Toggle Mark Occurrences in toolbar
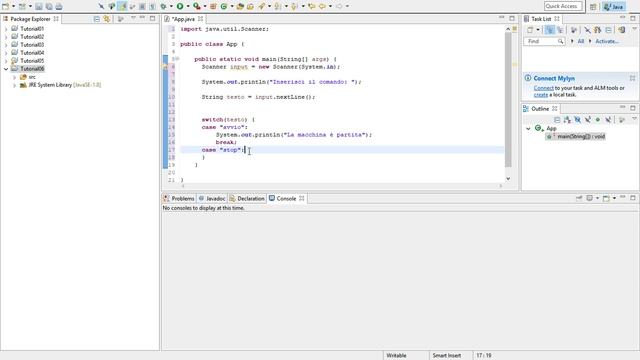640x360 pixels. 122,6
